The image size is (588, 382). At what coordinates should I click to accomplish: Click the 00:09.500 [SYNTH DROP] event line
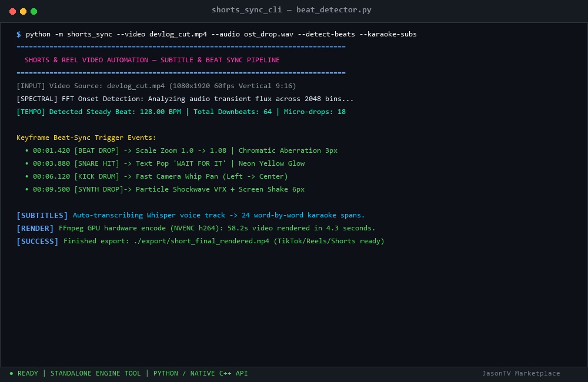[165, 189]
